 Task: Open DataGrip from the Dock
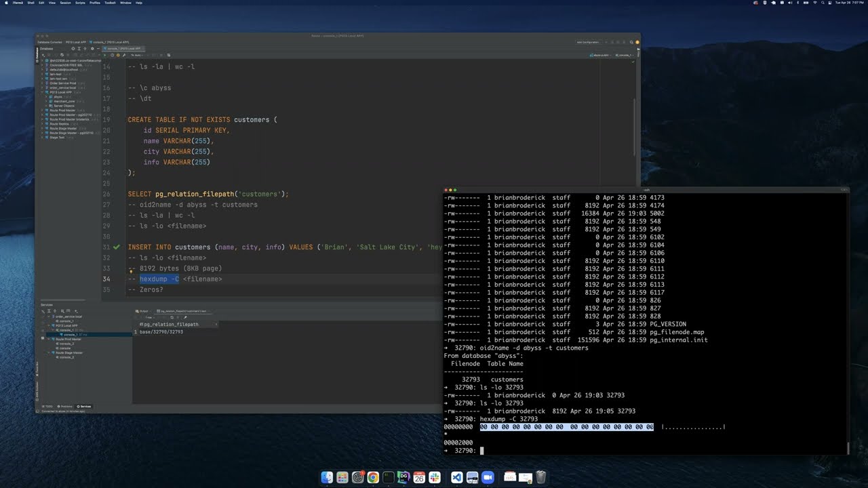[x=403, y=478]
